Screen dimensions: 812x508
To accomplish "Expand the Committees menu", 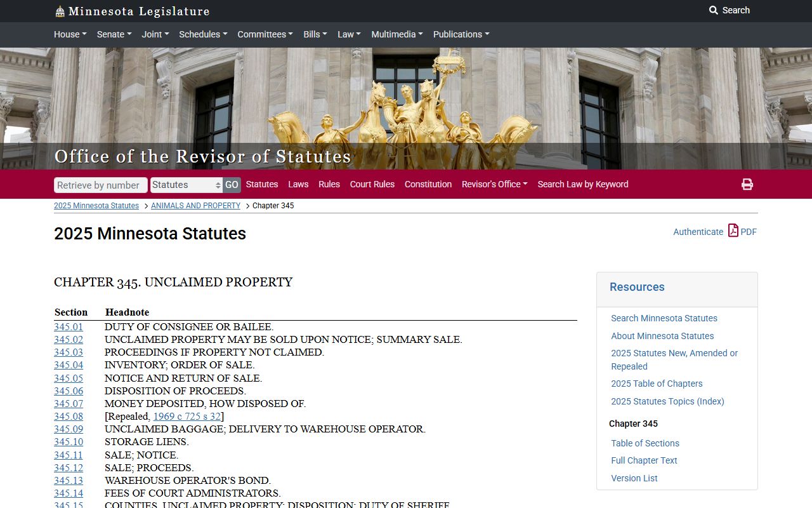I will pos(265,34).
